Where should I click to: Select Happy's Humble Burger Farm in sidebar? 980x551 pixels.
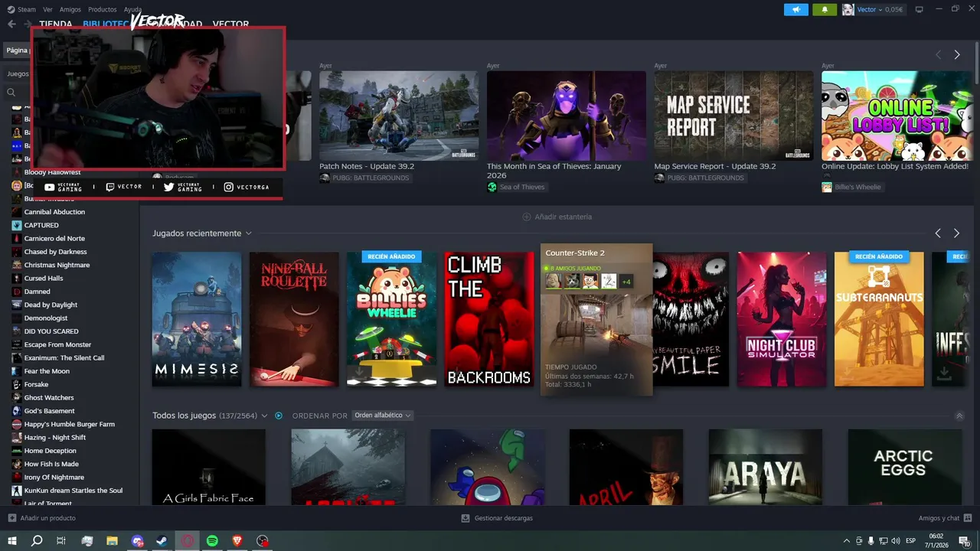point(69,424)
